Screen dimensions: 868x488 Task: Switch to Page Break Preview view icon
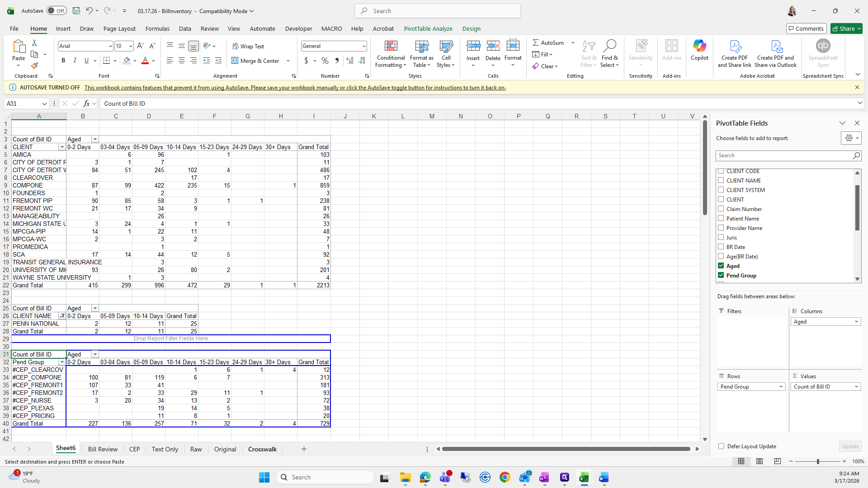pos(777,461)
